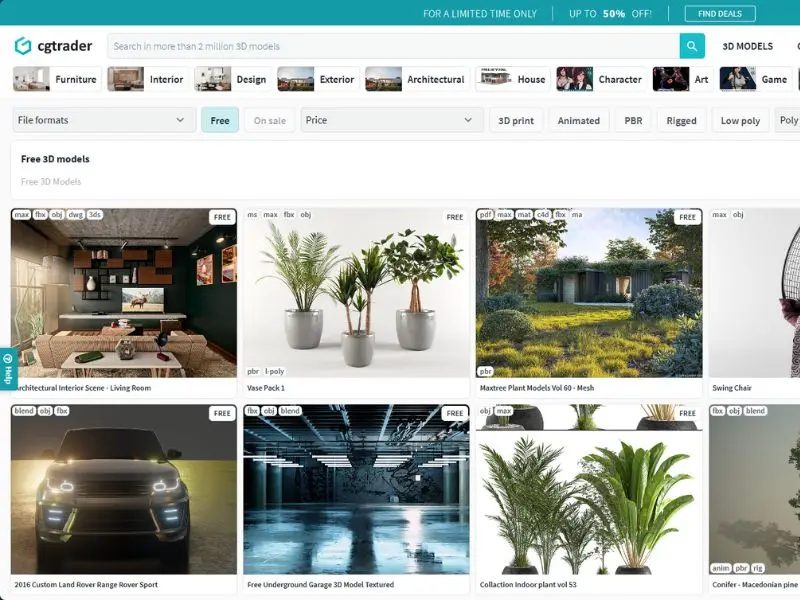Go to Interior category
Viewport: 800px width, 600px height.
tap(147, 79)
